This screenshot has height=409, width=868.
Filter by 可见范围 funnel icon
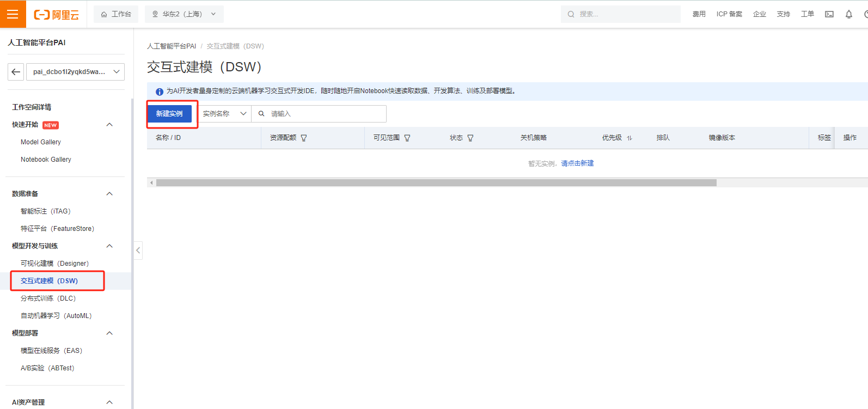coord(407,138)
